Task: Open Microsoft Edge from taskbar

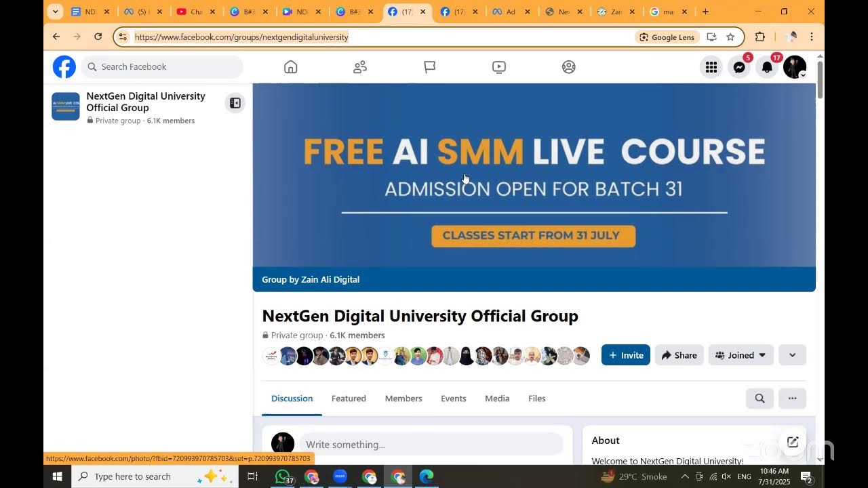Action: pyautogui.click(x=427, y=476)
